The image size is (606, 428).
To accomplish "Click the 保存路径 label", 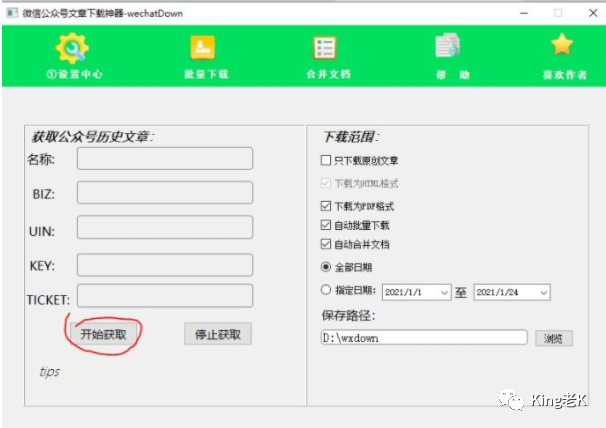I will 349,315.
